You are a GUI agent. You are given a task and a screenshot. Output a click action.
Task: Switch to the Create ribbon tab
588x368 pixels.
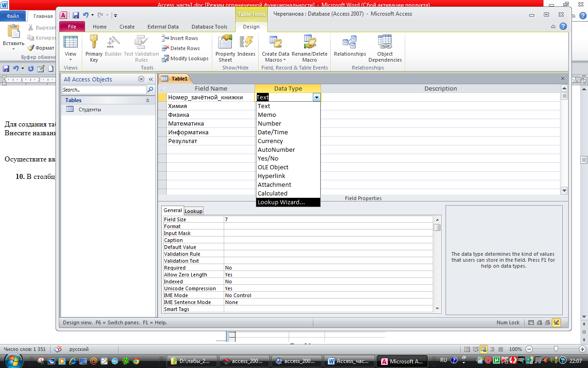tap(127, 27)
